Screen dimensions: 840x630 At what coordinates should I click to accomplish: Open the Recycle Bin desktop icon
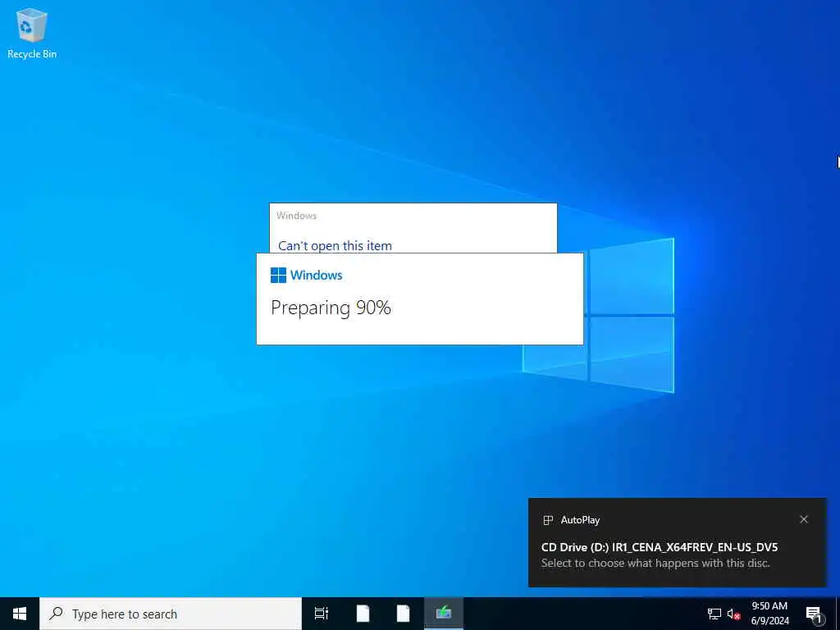32,34
